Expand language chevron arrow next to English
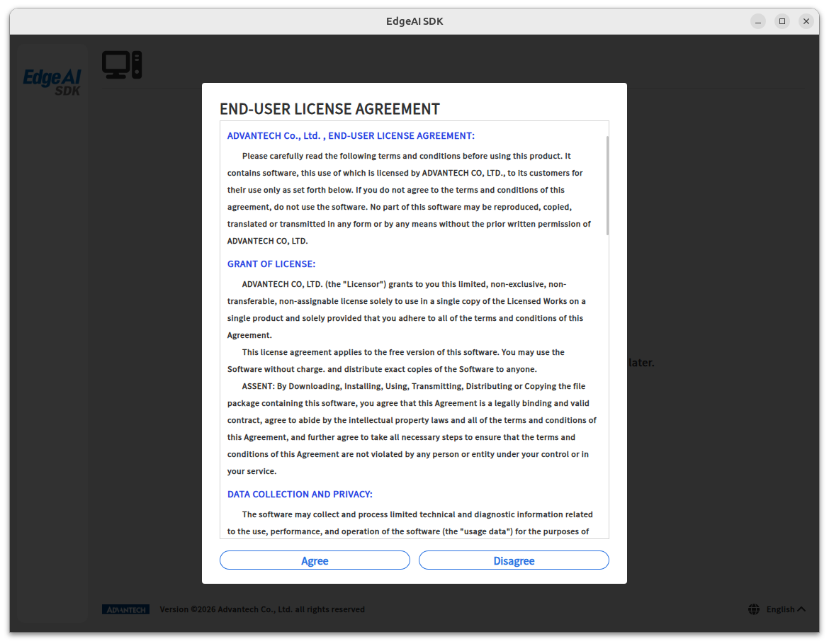Viewport: 829px width, 644px height. [801, 609]
